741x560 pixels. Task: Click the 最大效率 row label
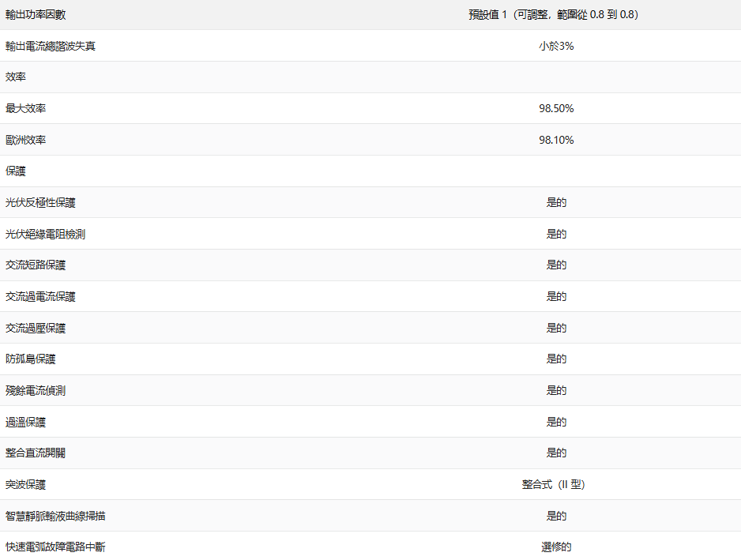(x=25, y=108)
